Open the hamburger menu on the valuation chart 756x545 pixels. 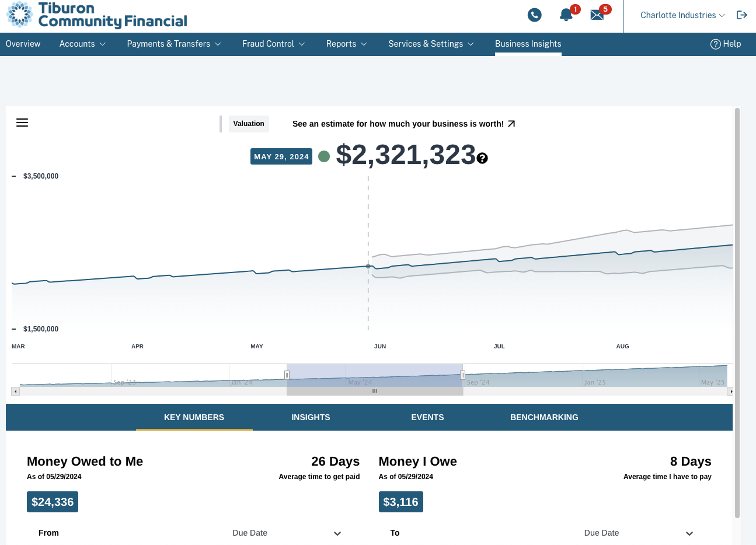click(22, 123)
